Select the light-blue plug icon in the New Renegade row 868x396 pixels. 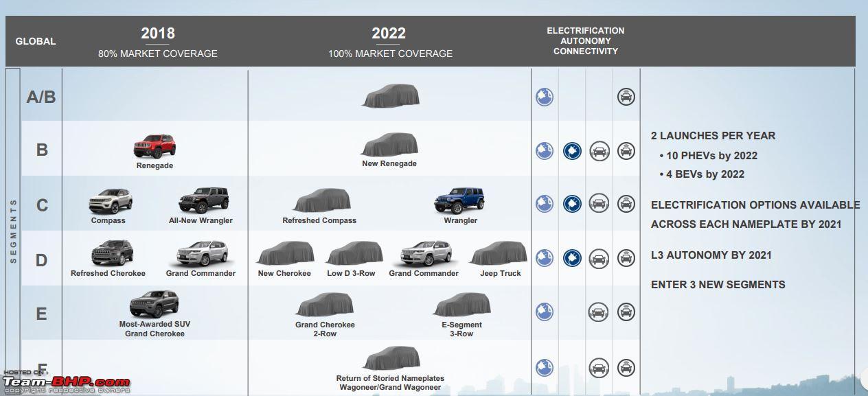pos(545,151)
